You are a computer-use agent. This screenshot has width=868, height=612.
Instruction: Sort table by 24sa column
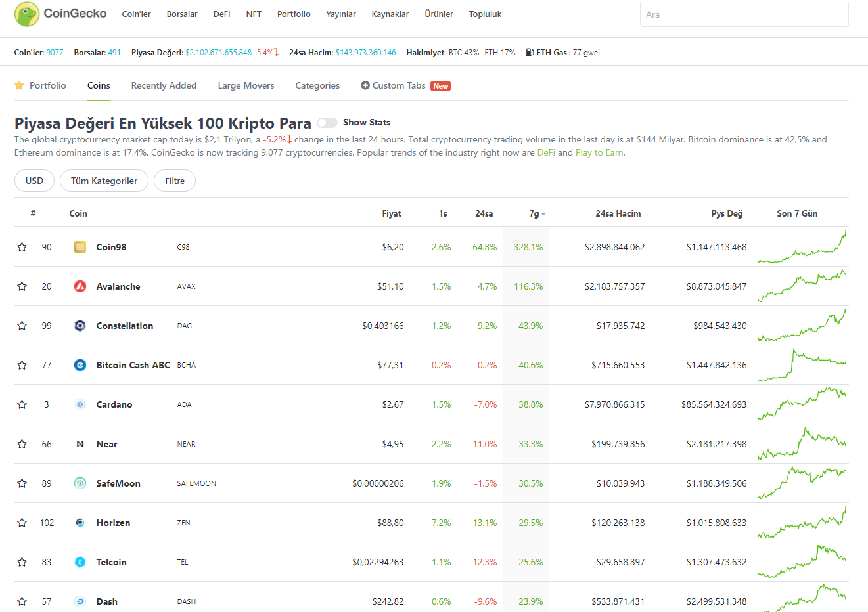pyautogui.click(x=484, y=213)
